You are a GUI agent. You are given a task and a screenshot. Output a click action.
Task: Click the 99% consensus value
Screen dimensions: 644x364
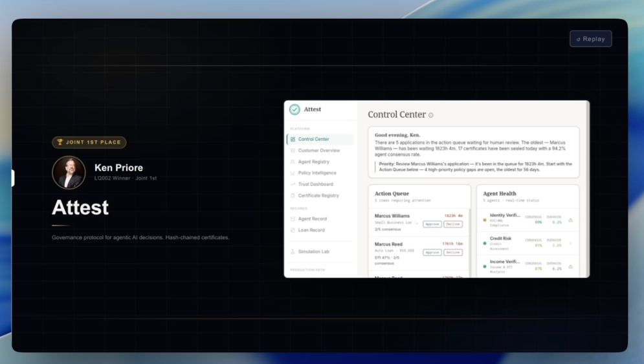coord(538,222)
